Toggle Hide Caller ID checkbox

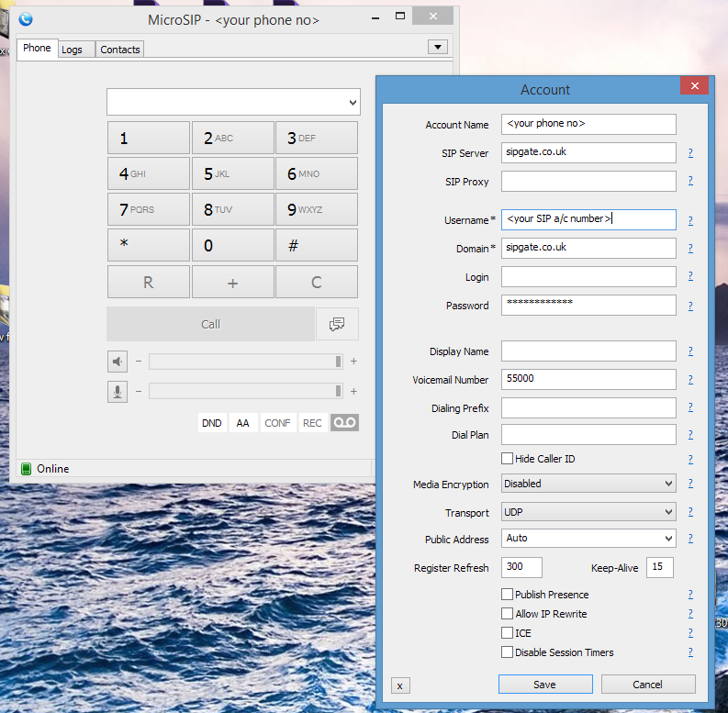[x=507, y=459]
